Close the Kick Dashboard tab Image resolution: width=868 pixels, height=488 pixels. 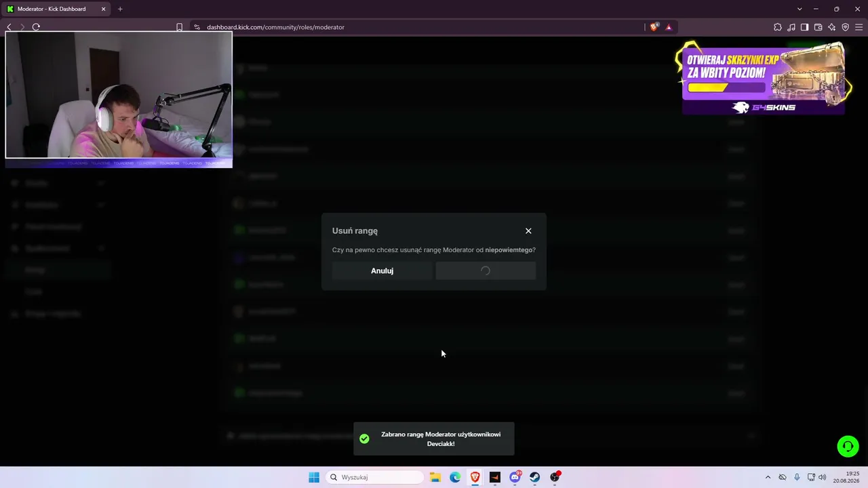pos(103,9)
